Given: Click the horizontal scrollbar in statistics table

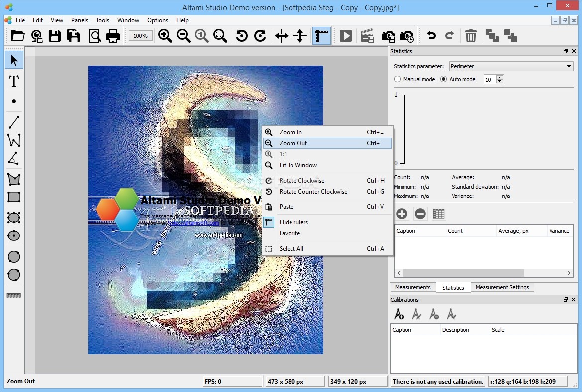Looking at the screenshot, I should pos(464,273).
